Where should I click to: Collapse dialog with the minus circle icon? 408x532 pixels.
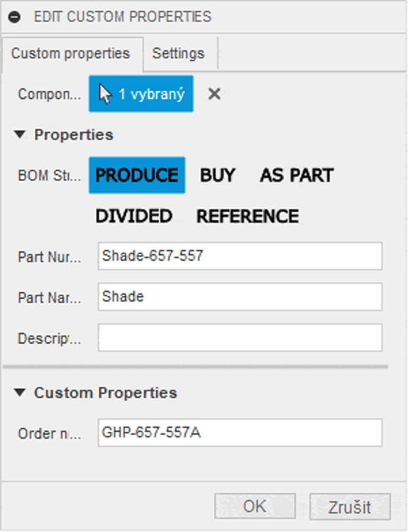pos(15,16)
